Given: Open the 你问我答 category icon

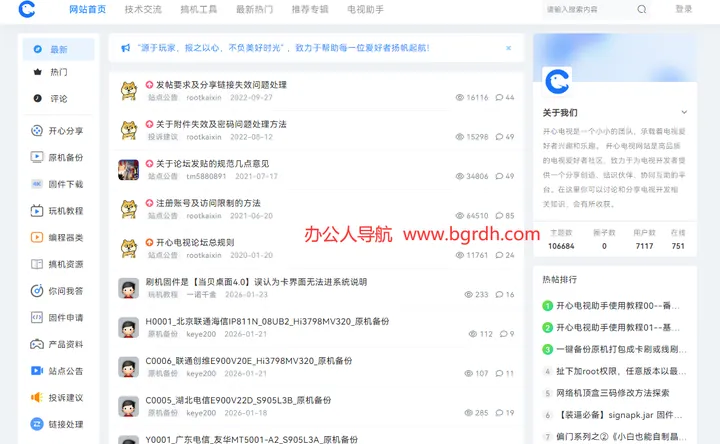Looking at the screenshot, I should coord(37,291).
